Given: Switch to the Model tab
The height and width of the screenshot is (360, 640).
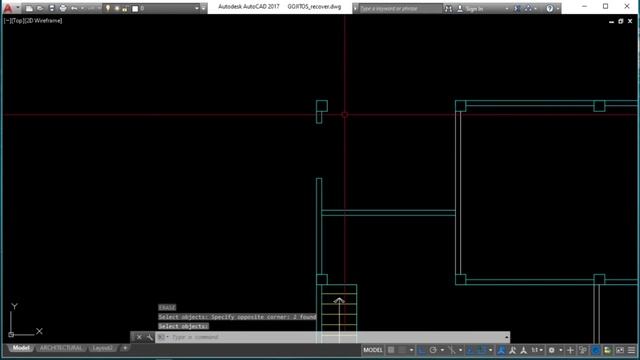Looking at the screenshot, I should [21, 348].
